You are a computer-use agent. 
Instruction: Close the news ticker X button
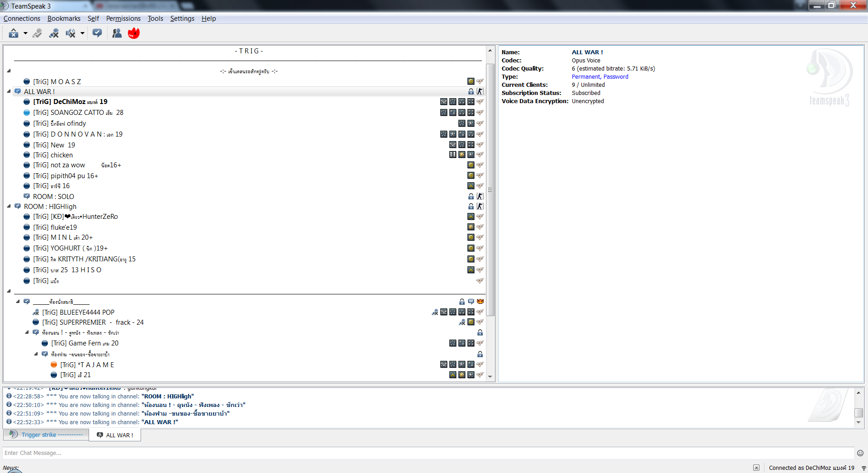(x=756, y=468)
